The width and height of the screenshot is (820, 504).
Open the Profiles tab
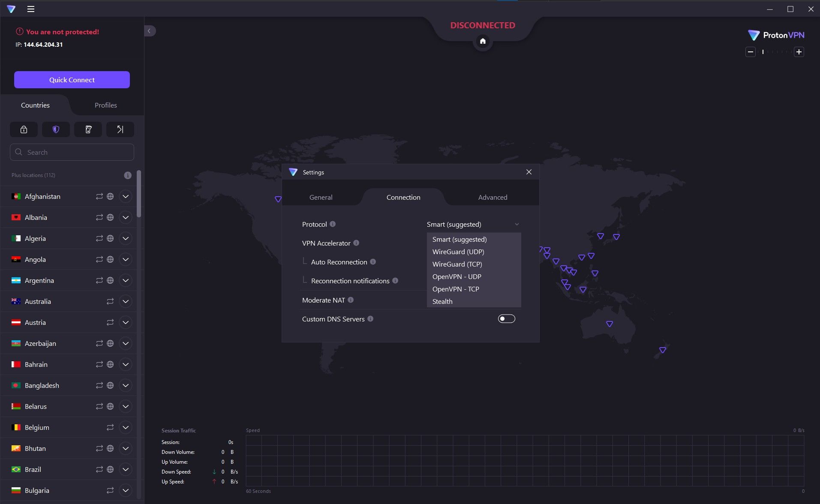point(105,105)
